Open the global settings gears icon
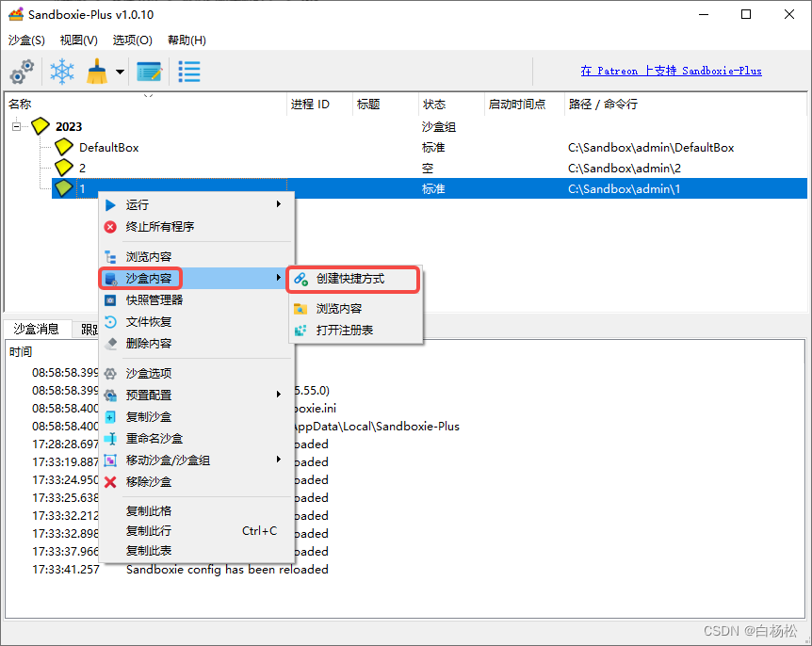The height and width of the screenshot is (646, 812). point(22,72)
